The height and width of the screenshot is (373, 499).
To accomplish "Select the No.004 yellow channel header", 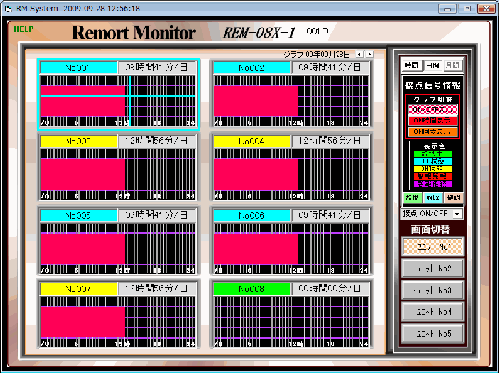I will (x=252, y=141).
